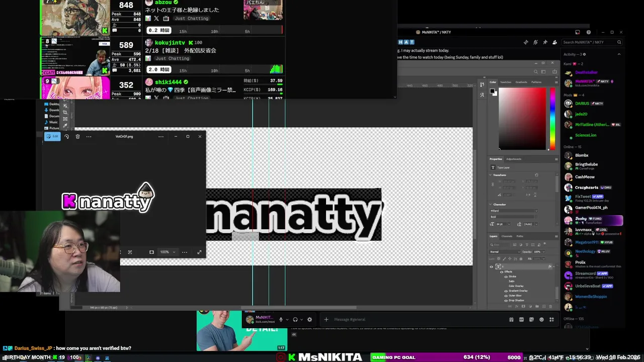Open the font family dropdown in Character
Viewport: 644px width, 362px height.
coord(514,211)
